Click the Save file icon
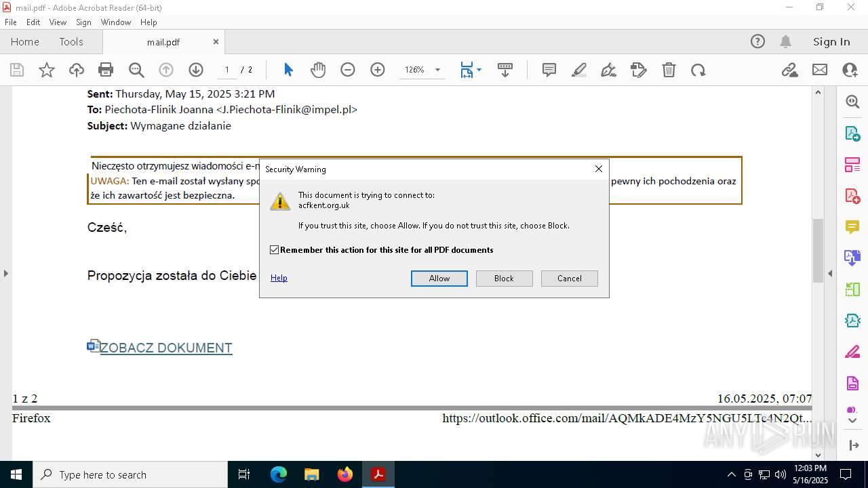 coord(17,70)
